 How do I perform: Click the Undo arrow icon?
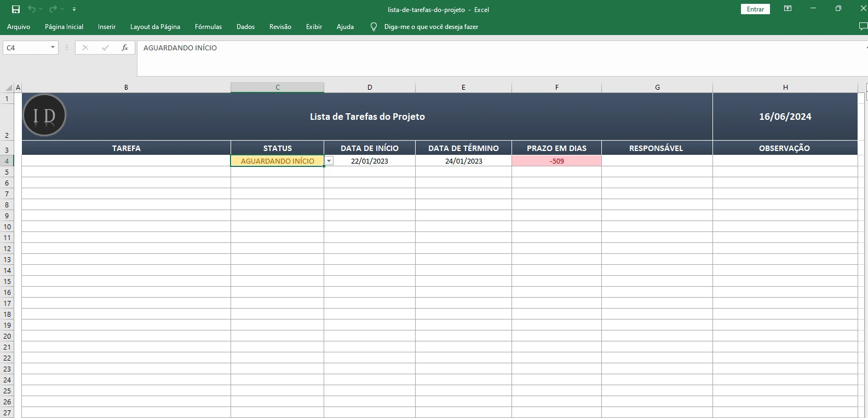(32, 9)
